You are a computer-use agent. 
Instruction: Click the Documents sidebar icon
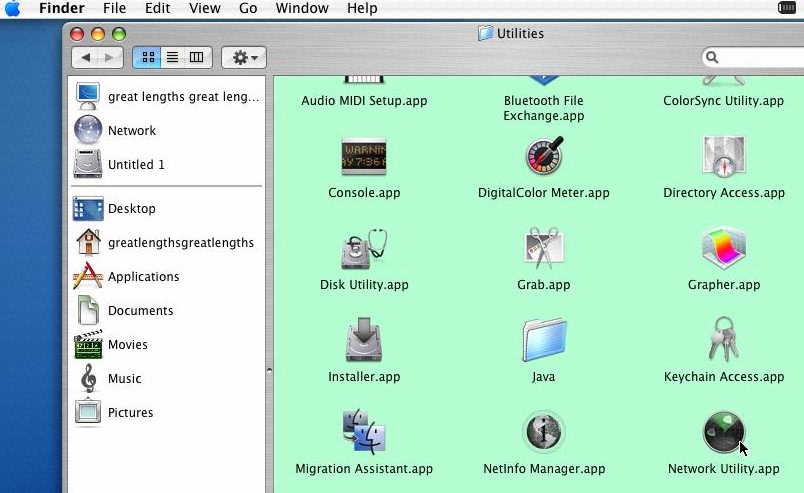pos(88,310)
